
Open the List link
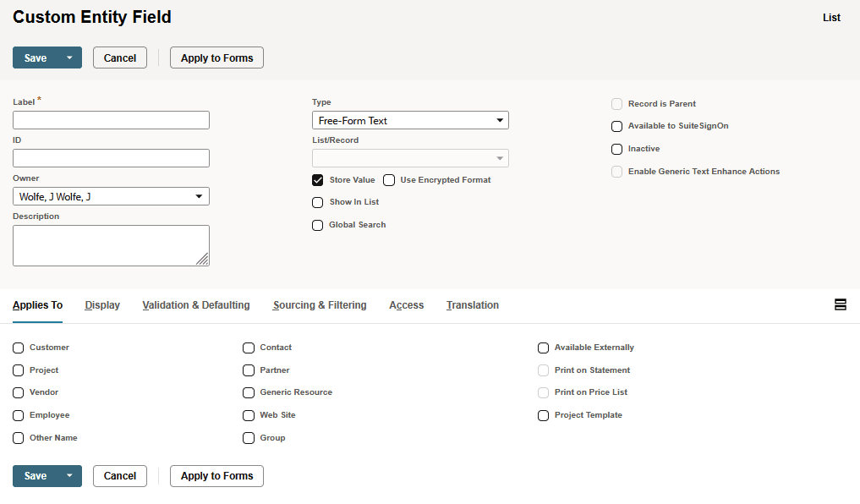pyautogui.click(x=831, y=18)
